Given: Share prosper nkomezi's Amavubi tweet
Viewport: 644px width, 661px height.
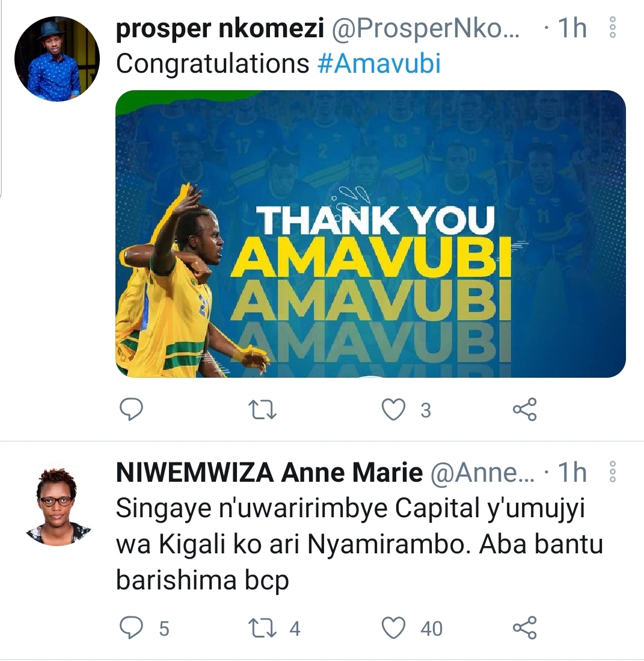Looking at the screenshot, I should 525,410.
